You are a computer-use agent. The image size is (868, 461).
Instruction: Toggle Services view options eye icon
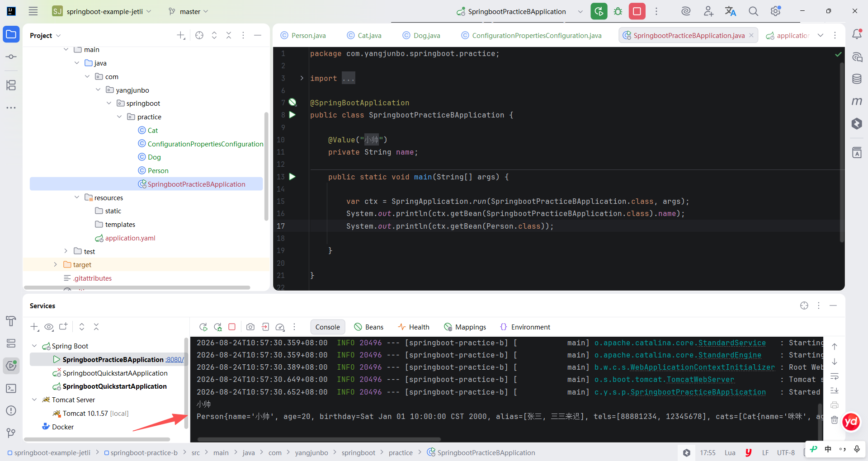click(49, 327)
